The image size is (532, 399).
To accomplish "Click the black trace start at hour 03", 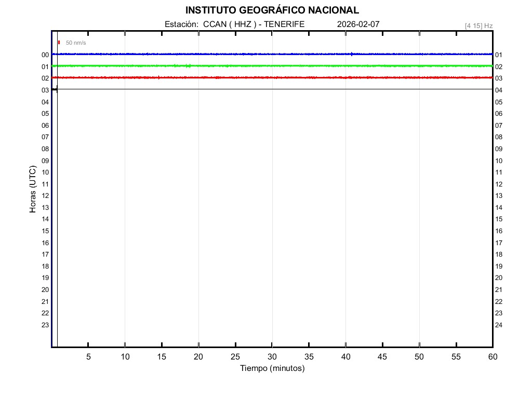I will point(55,89).
